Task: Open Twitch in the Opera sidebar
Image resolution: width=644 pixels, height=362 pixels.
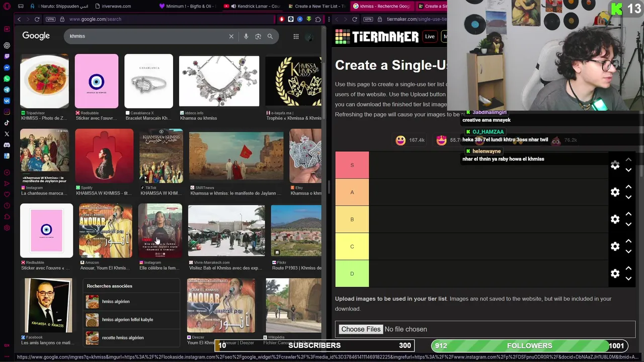Action: pyautogui.click(x=7, y=56)
